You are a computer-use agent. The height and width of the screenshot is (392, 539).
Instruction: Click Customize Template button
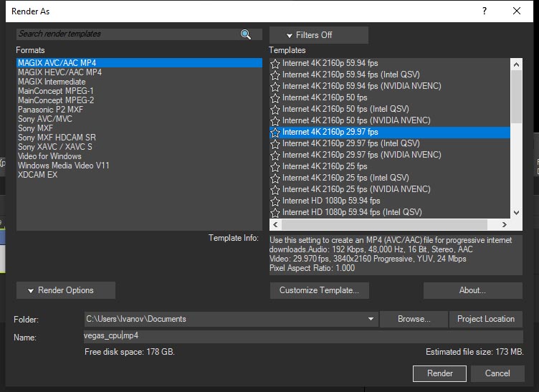click(x=320, y=290)
